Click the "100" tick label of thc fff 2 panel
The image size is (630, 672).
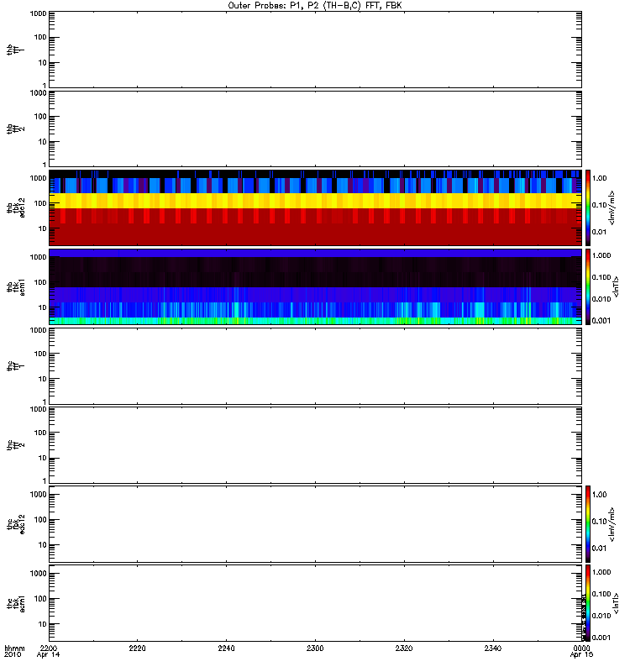tap(40, 433)
